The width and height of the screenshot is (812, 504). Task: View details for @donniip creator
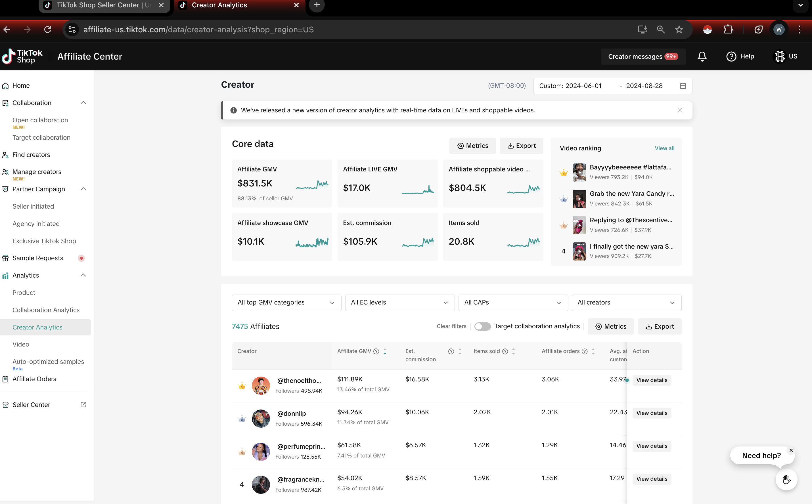point(652,413)
